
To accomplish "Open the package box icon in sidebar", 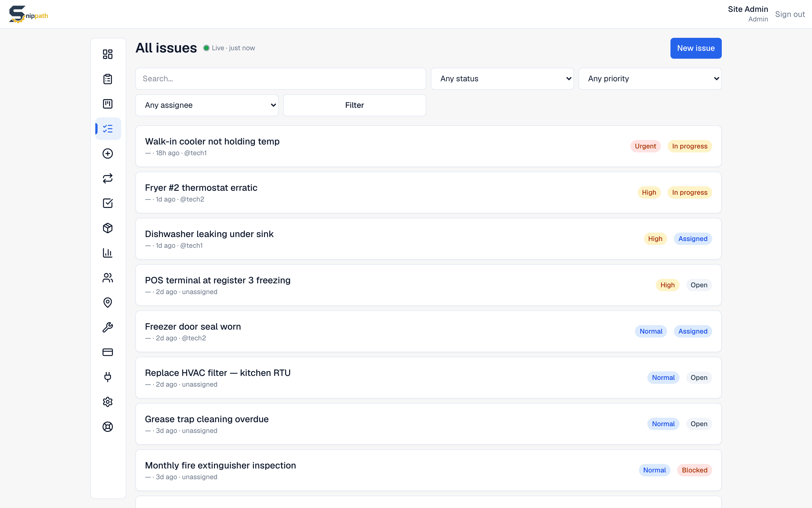I will click(108, 228).
